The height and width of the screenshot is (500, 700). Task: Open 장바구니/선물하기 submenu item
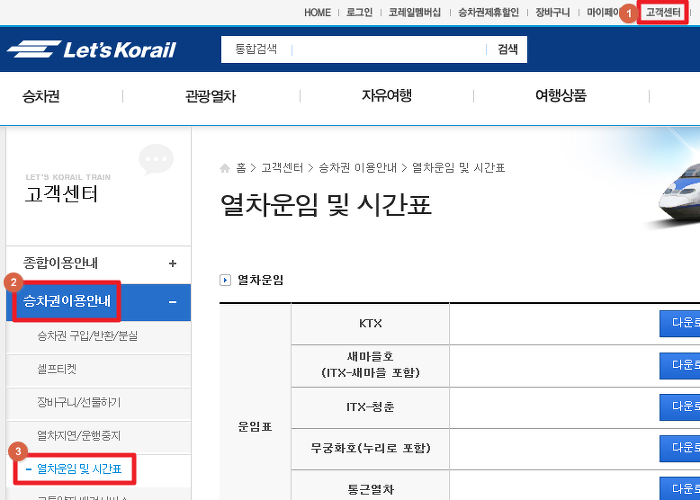(79, 403)
